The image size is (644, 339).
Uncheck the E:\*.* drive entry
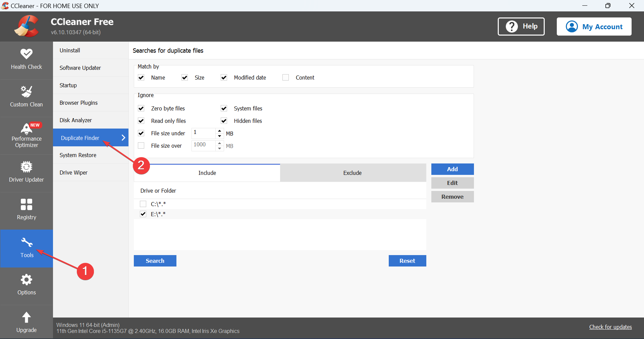(143, 214)
